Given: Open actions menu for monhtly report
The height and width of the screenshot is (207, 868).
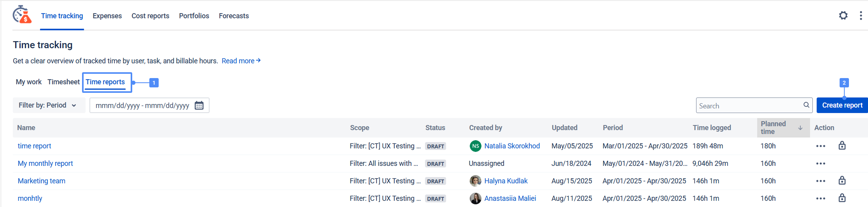Looking at the screenshot, I should coord(821,198).
